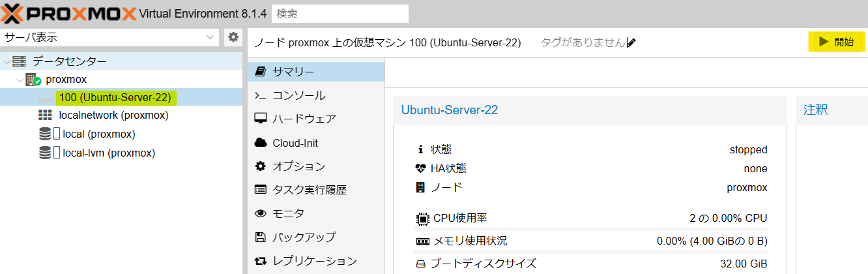Collapse the proxmox node expander
Image resolution: width=868 pixels, height=274 pixels.
tap(20, 80)
